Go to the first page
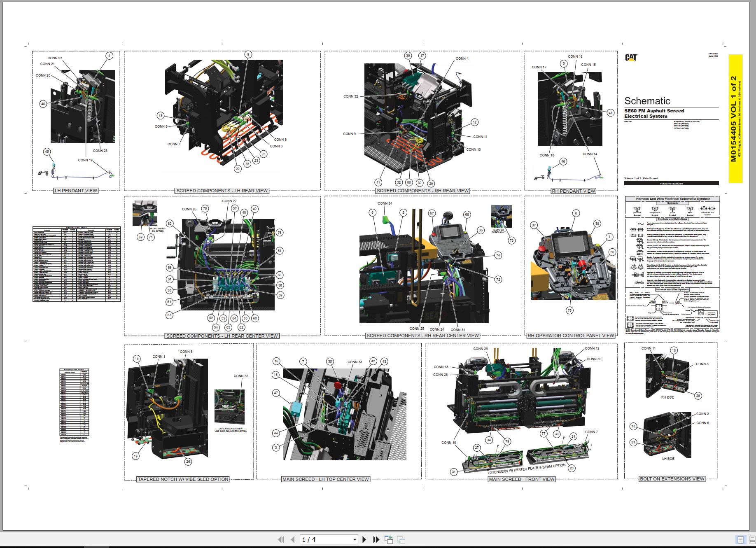The height and width of the screenshot is (548, 756). coord(281,539)
